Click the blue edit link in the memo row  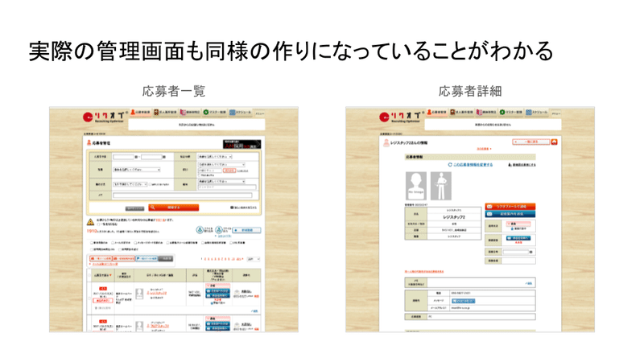pyautogui.click(x=529, y=283)
